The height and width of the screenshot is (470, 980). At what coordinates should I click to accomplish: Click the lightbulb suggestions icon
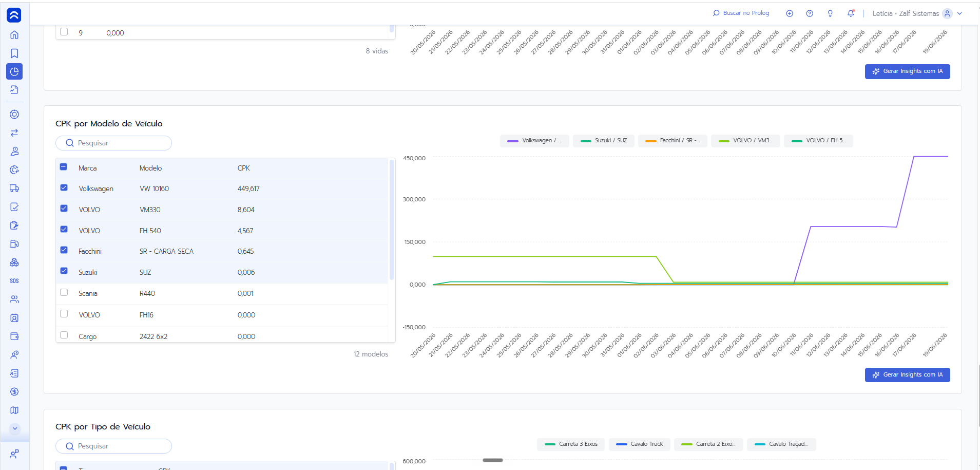click(x=830, y=13)
